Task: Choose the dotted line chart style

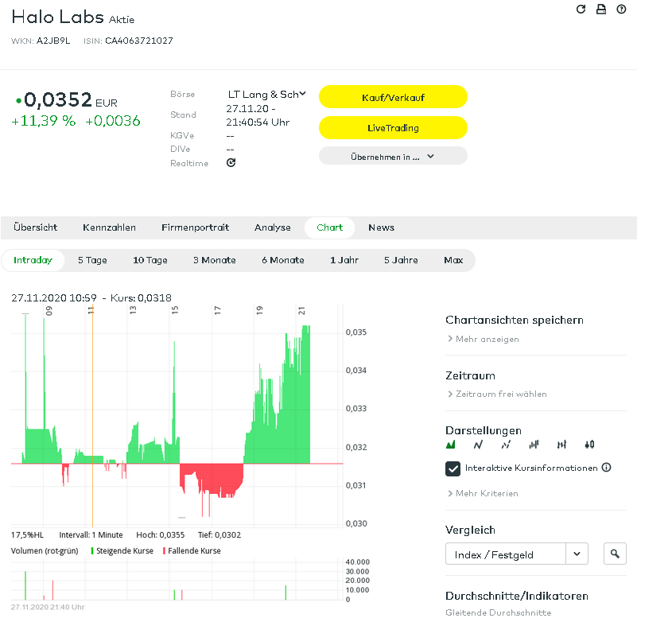Action: (506, 445)
